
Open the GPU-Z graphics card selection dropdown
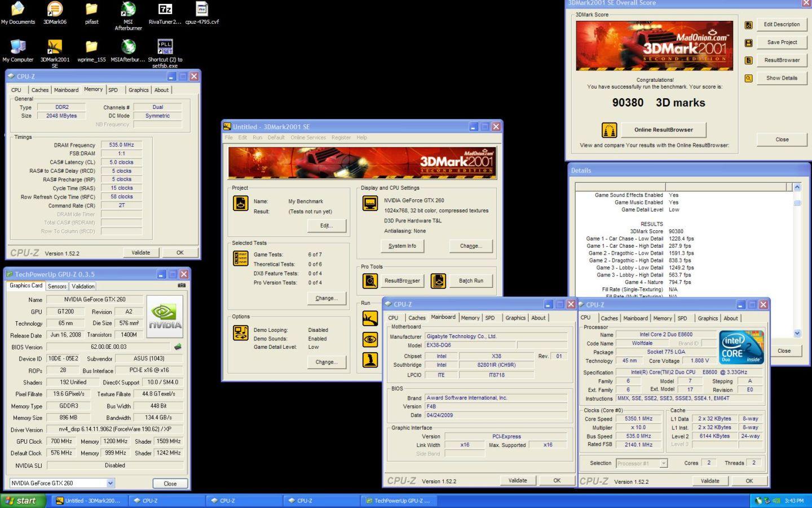point(111,483)
